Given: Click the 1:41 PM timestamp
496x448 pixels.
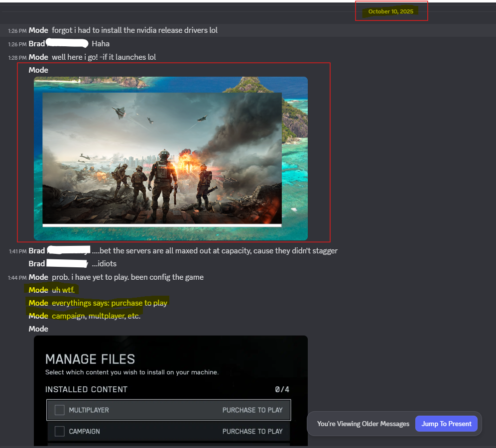Looking at the screenshot, I should [x=17, y=251].
